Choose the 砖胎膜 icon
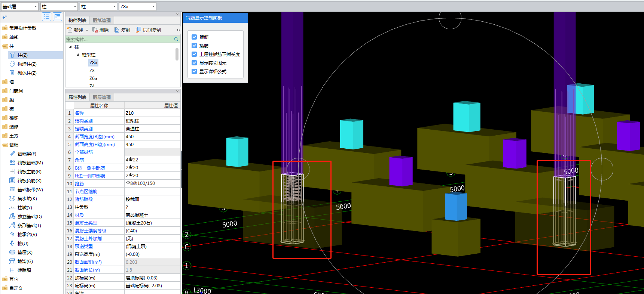644x294 pixels. [12, 270]
